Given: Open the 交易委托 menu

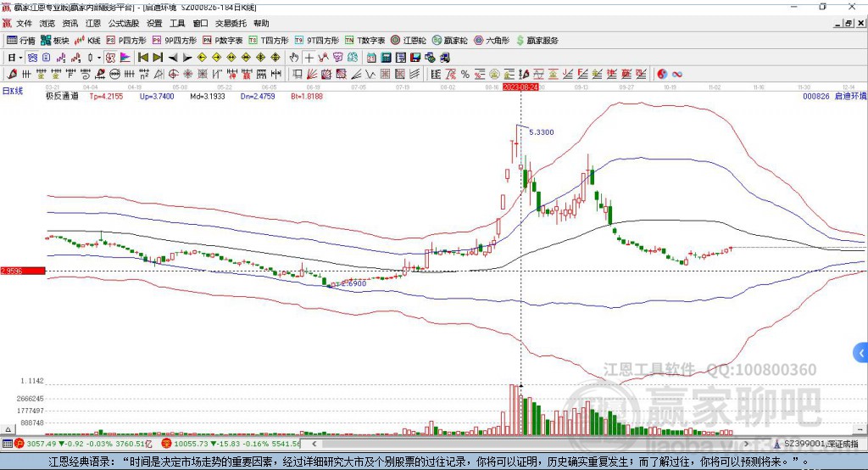Looking at the screenshot, I should (x=231, y=23).
